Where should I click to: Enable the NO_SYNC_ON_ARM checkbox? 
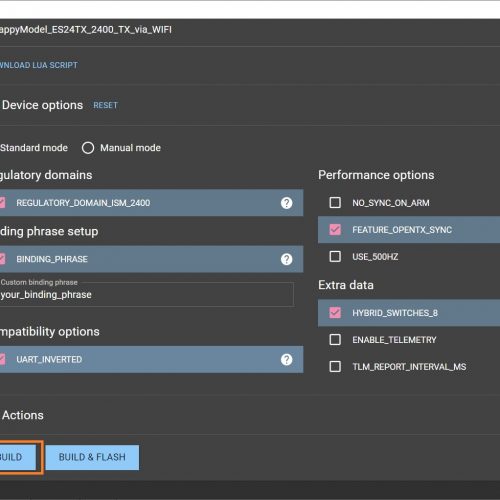[335, 202]
